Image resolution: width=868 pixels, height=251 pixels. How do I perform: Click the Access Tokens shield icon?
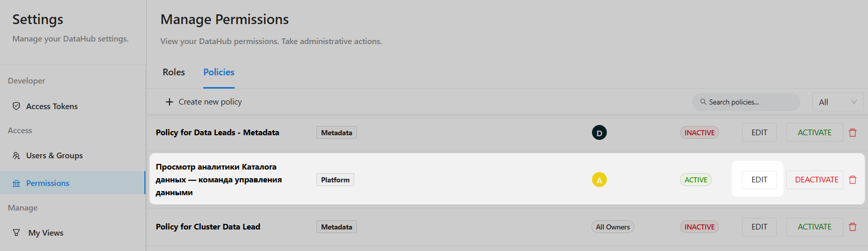16,106
